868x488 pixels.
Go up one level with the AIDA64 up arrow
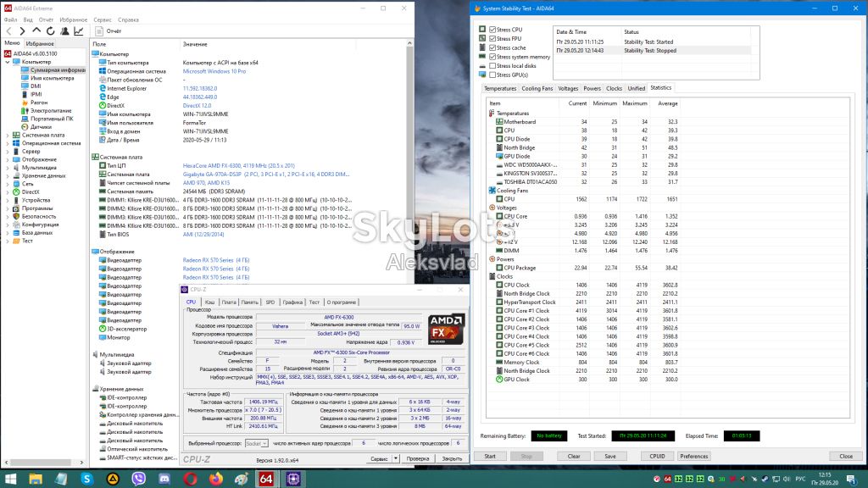tap(36, 31)
